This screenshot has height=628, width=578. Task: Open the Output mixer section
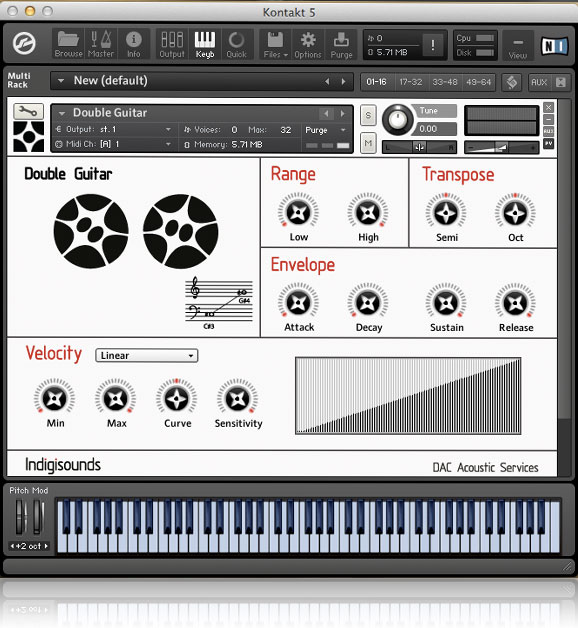pyautogui.click(x=172, y=44)
